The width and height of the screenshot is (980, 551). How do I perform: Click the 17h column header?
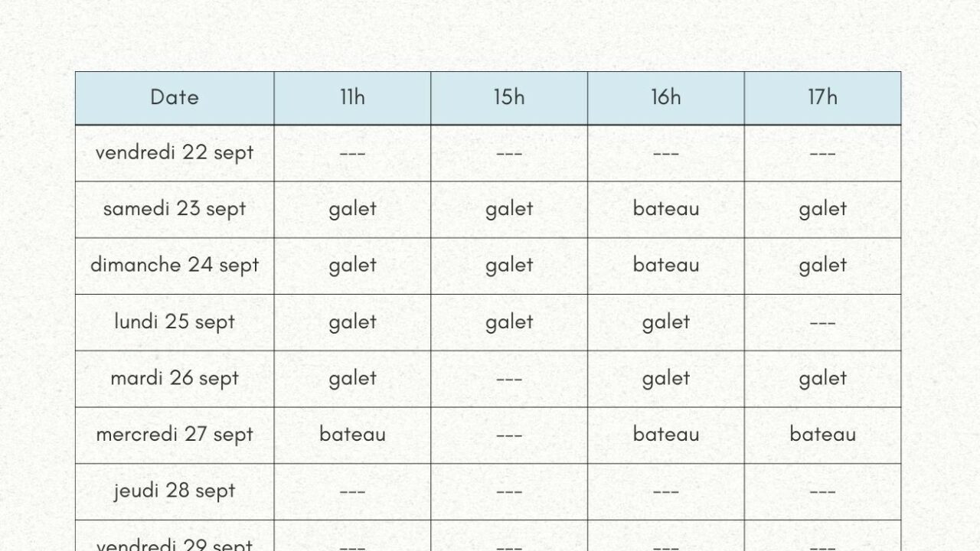pyautogui.click(x=822, y=97)
